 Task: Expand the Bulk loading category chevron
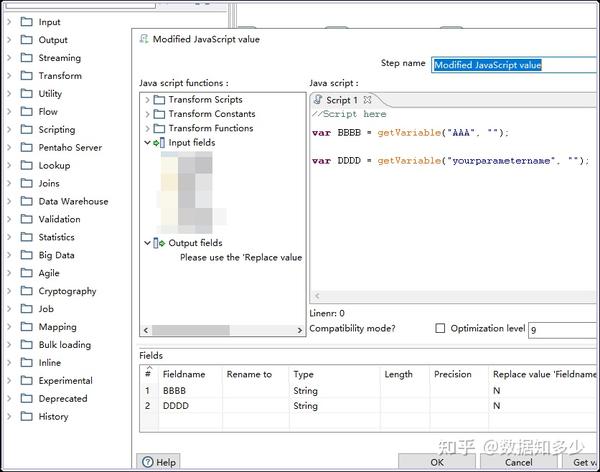point(9,345)
